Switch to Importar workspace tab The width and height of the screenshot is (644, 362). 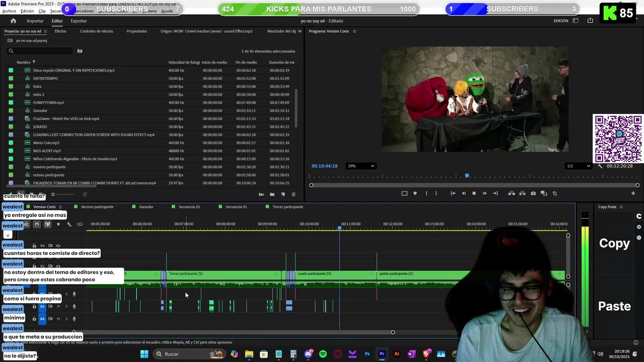tap(35, 21)
